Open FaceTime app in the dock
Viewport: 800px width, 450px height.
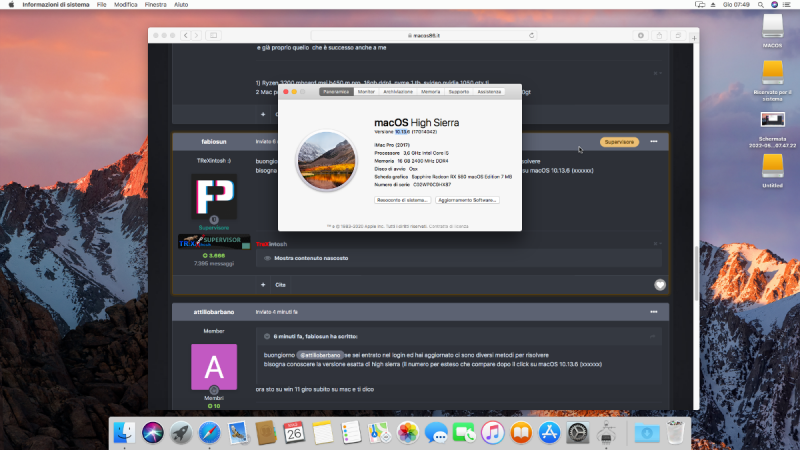pyautogui.click(x=464, y=433)
